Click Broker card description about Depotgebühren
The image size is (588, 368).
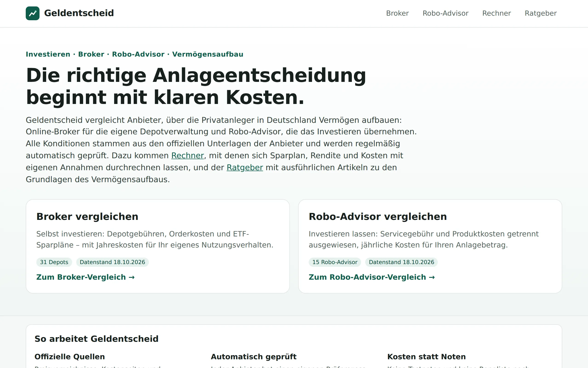[x=155, y=239]
